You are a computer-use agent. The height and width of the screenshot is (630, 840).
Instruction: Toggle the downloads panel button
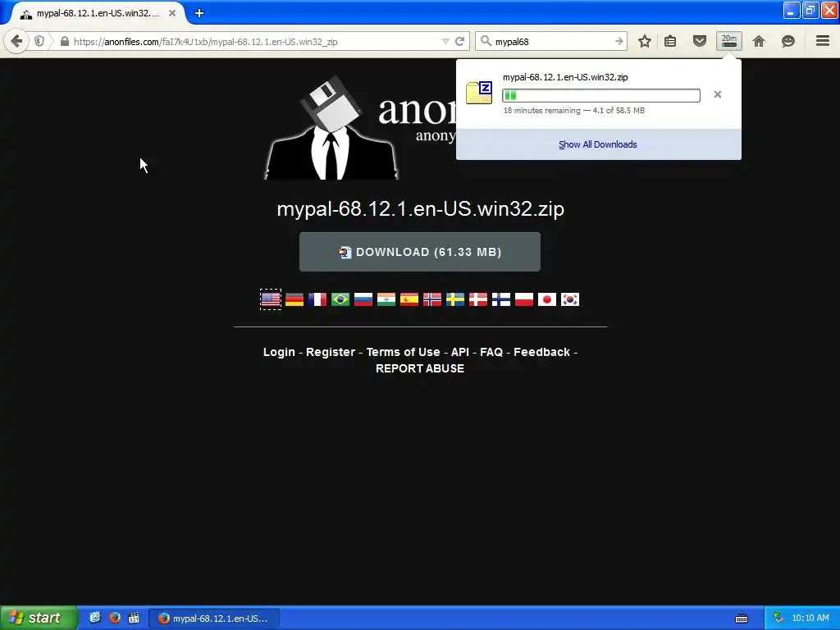pos(729,41)
